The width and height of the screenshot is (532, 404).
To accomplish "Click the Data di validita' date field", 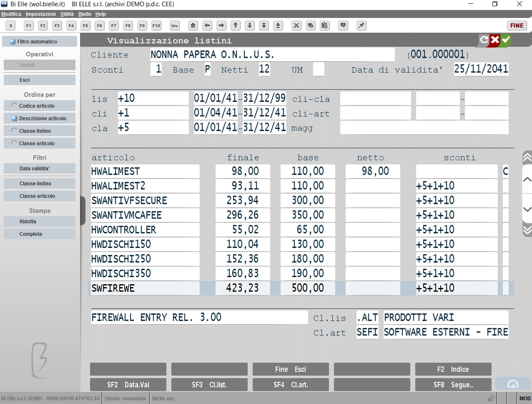I will click(x=481, y=69).
